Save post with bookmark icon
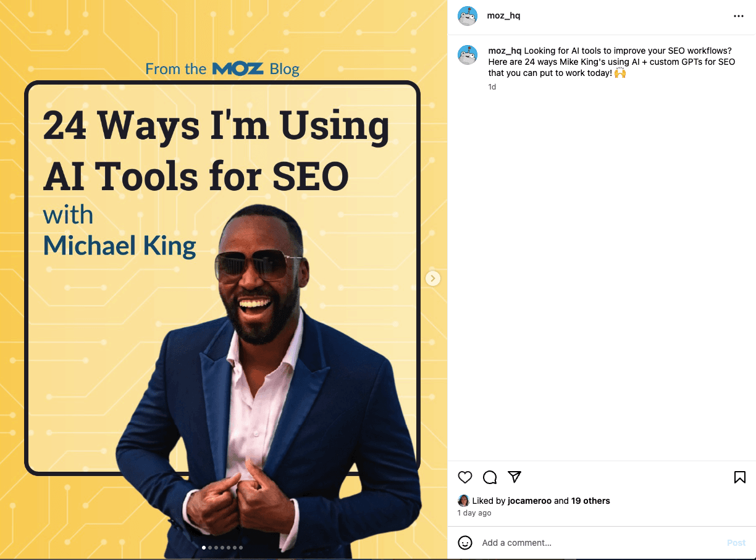Screen dimensions: 756x560 [739, 477]
